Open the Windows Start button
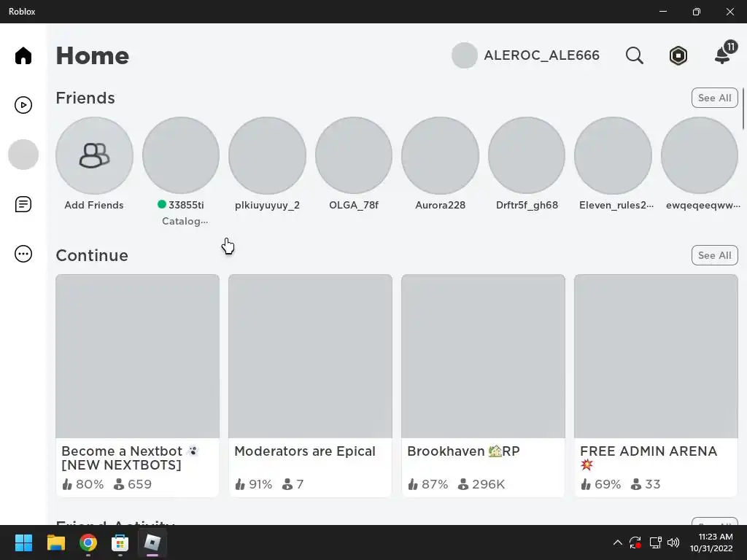Viewport: 747px width, 560px height. click(23, 542)
